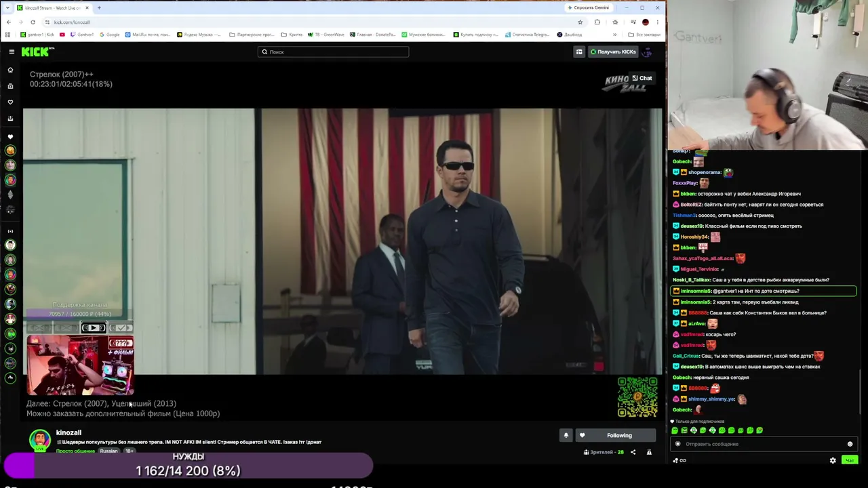Open the «gantver1 | Kick» bookmark

[x=37, y=35]
